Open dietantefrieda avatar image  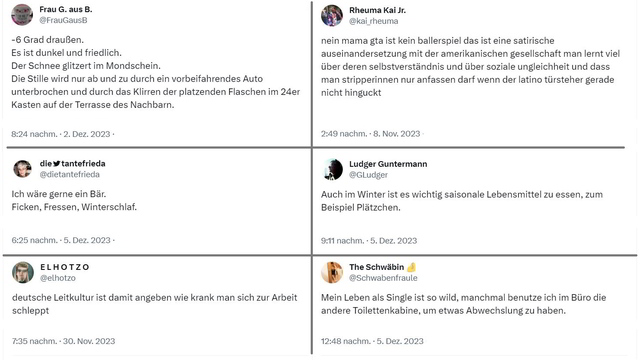click(x=22, y=169)
